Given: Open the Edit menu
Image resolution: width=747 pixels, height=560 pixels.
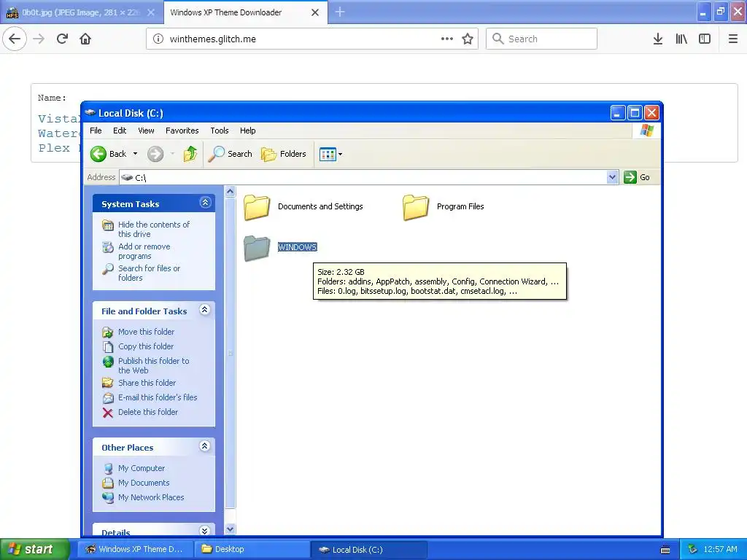Looking at the screenshot, I should point(120,131).
